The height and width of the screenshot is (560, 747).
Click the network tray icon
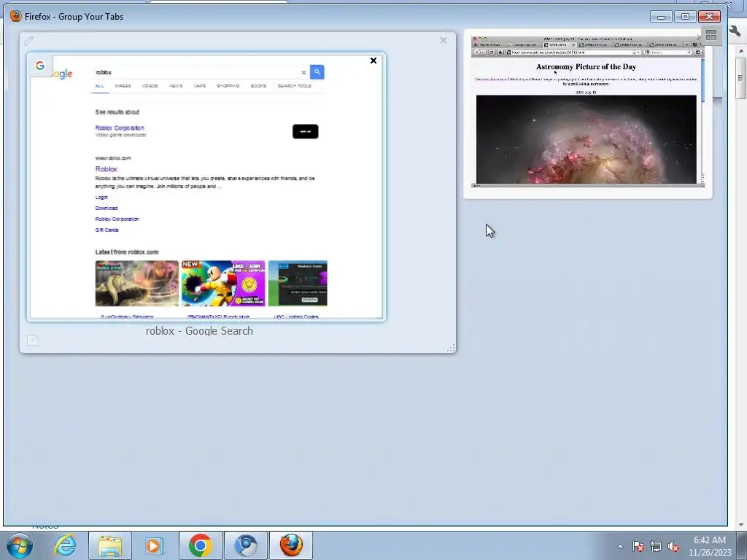click(656, 546)
